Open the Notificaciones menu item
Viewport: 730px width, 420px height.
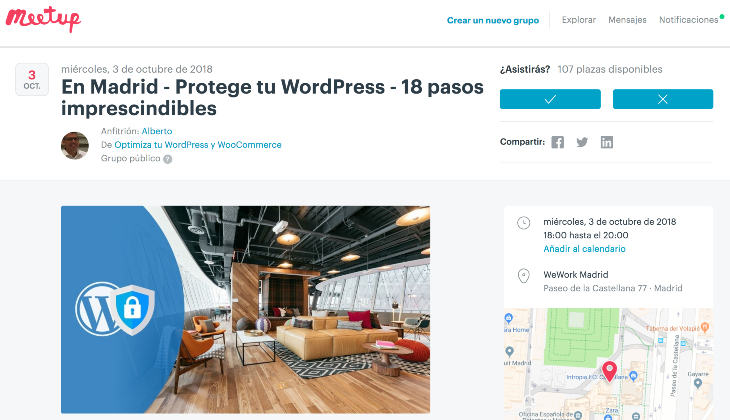689,20
